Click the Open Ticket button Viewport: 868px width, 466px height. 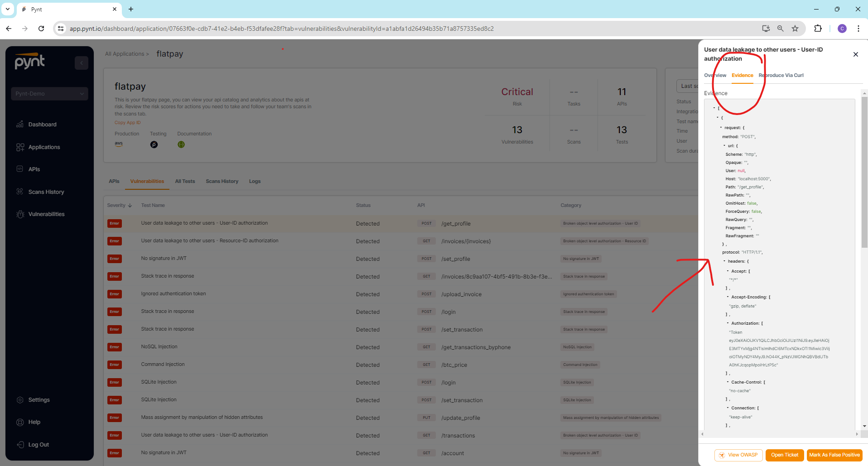click(785, 455)
